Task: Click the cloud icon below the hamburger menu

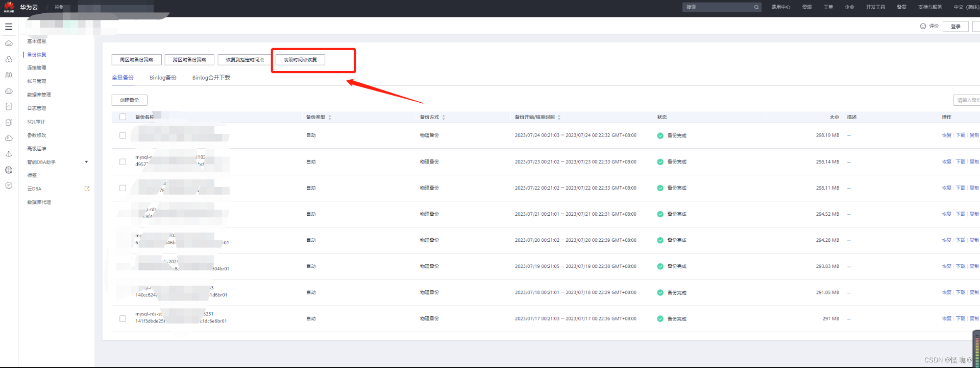Action: click(x=9, y=43)
